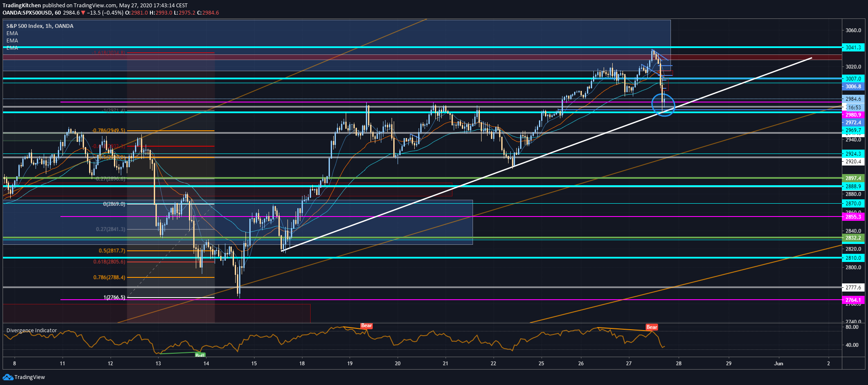
Task: Click the Fibonacci -0.786(2949.5) level label
Action: (x=108, y=131)
